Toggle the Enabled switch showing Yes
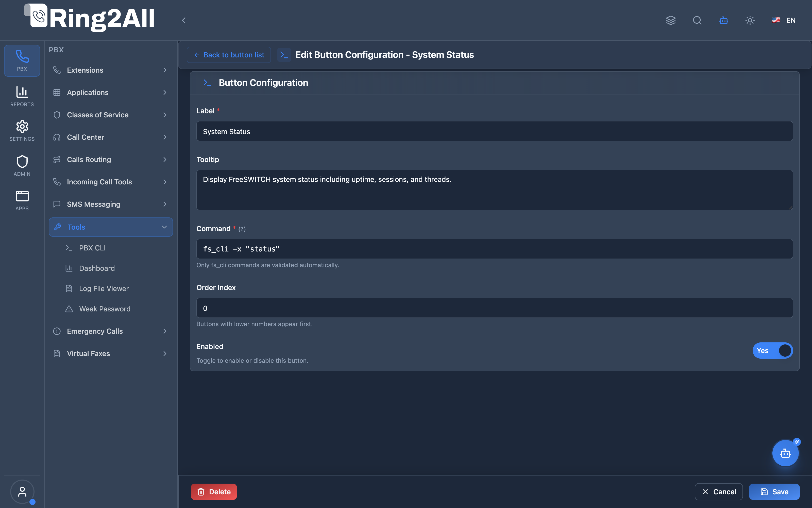The height and width of the screenshot is (508, 812). [x=772, y=351]
